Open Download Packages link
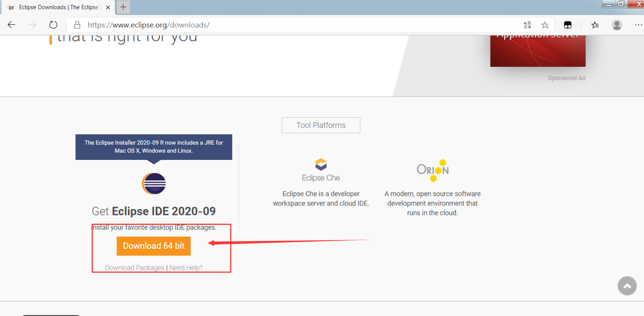Screen dimensions: 644x316 (x=135, y=268)
